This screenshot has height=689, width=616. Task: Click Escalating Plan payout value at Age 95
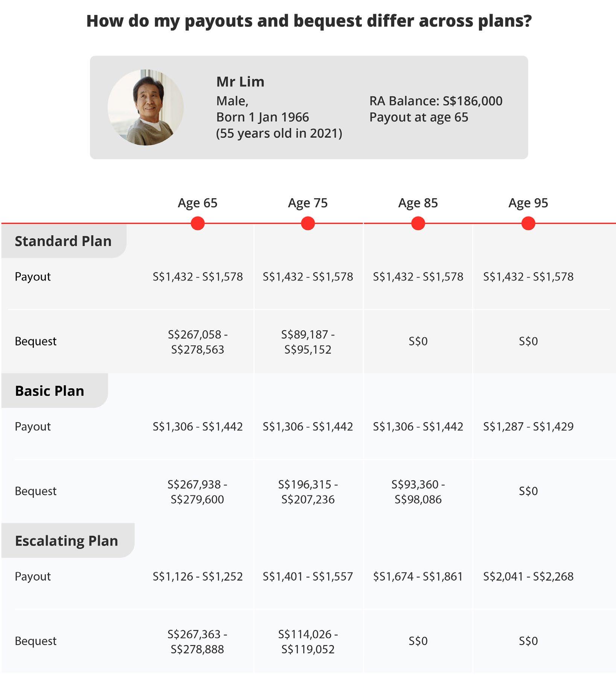pyautogui.click(x=528, y=576)
